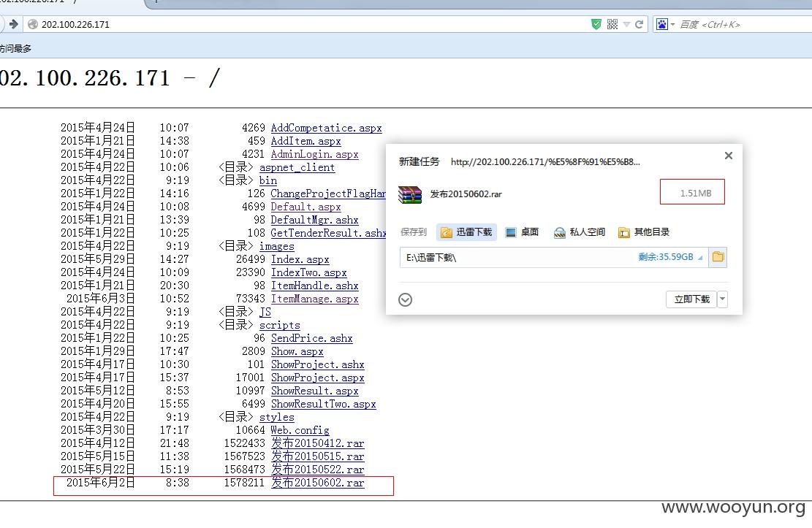Open the styles directory link

[276, 417]
